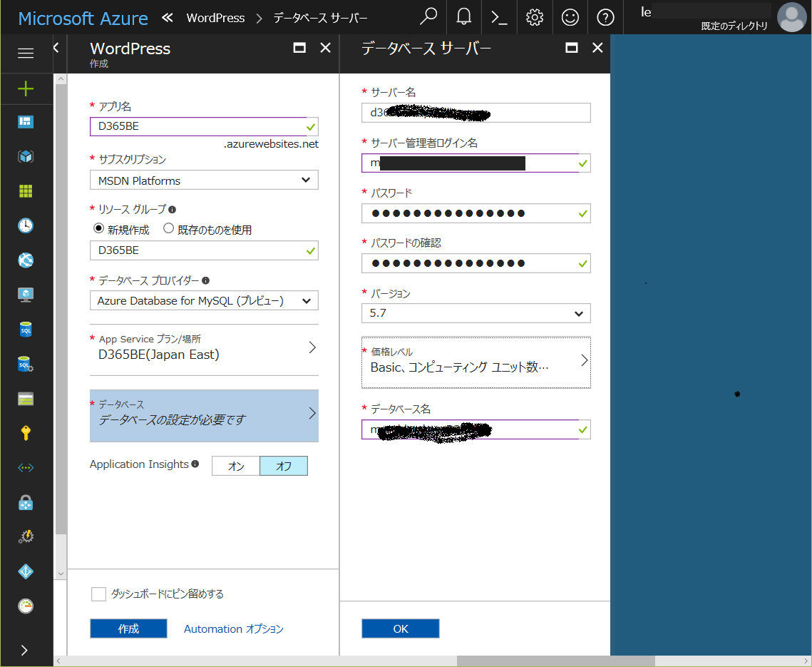Click the account avatar picture
The width and height of the screenshot is (812, 667).
click(x=791, y=17)
